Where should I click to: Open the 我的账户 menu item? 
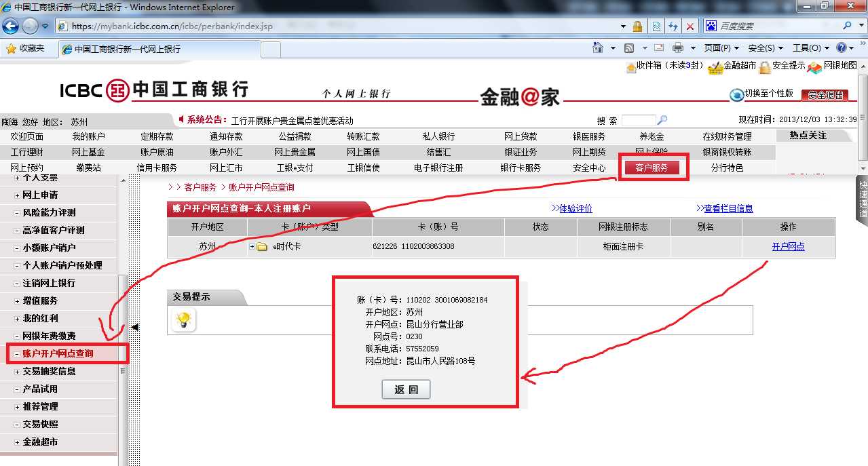point(89,136)
